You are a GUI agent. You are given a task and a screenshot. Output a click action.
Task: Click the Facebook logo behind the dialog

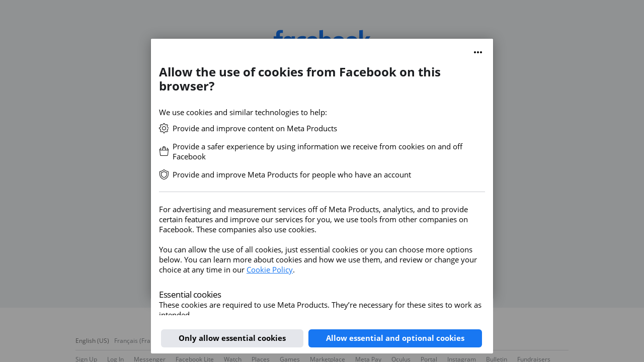pos(321,34)
